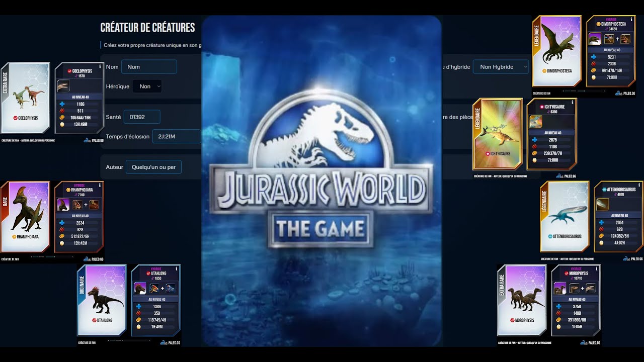Image resolution: width=644 pixels, height=362 pixels.
Task: Click Coelophysis head portrait icon in stats card
Action: point(63,85)
